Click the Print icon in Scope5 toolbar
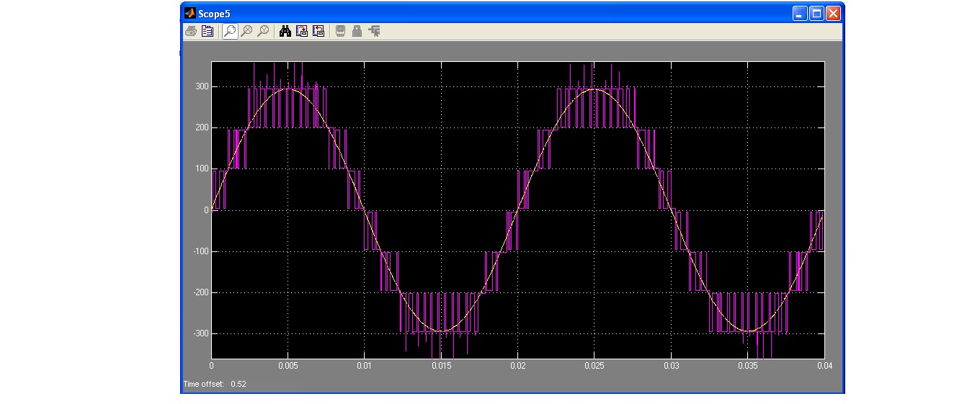This screenshot has width=980, height=404. pyautogui.click(x=191, y=31)
